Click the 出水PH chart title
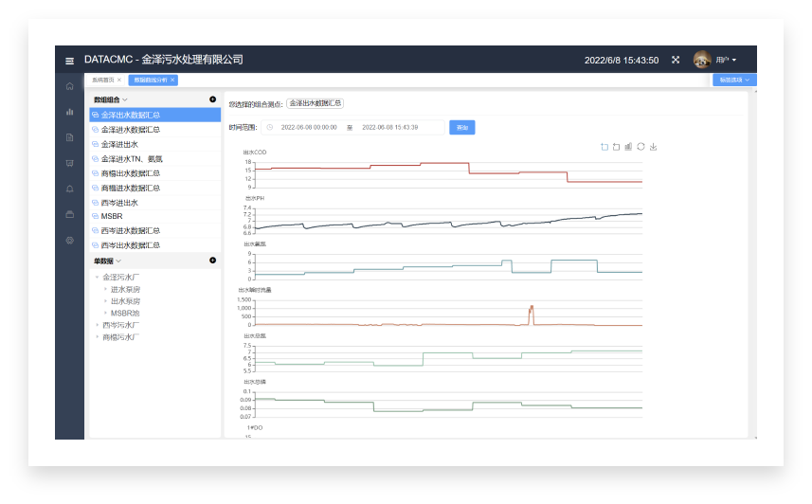 click(x=254, y=198)
